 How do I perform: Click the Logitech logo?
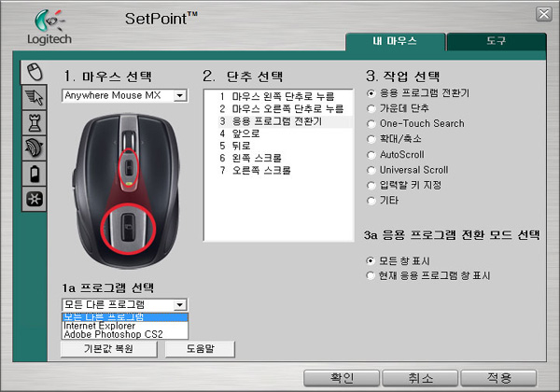point(49,27)
